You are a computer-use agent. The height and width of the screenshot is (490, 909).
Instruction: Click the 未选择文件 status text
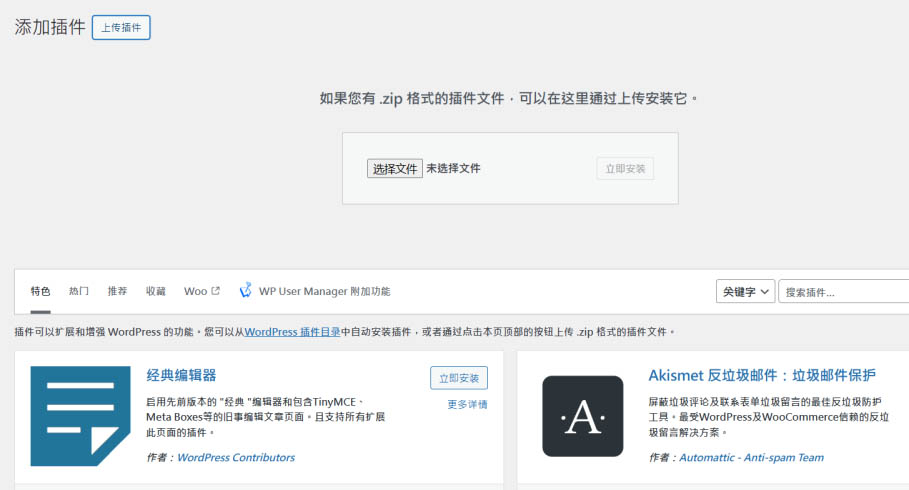(x=453, y=168)
